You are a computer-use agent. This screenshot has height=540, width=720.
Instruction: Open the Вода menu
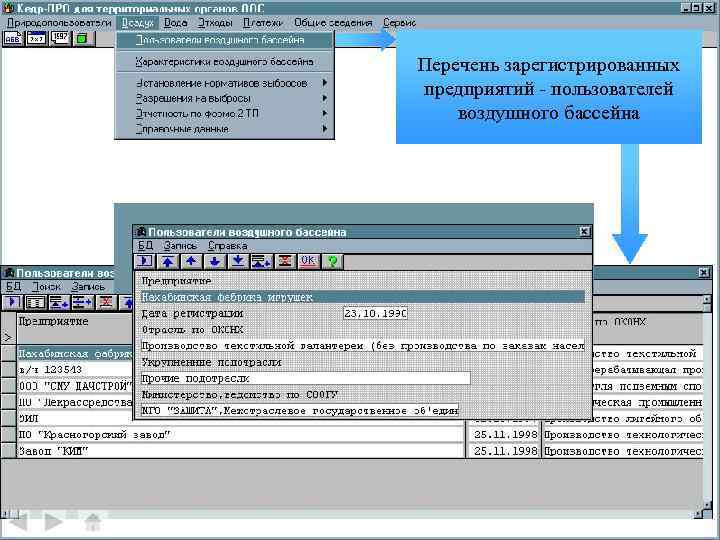pos(175,22)
